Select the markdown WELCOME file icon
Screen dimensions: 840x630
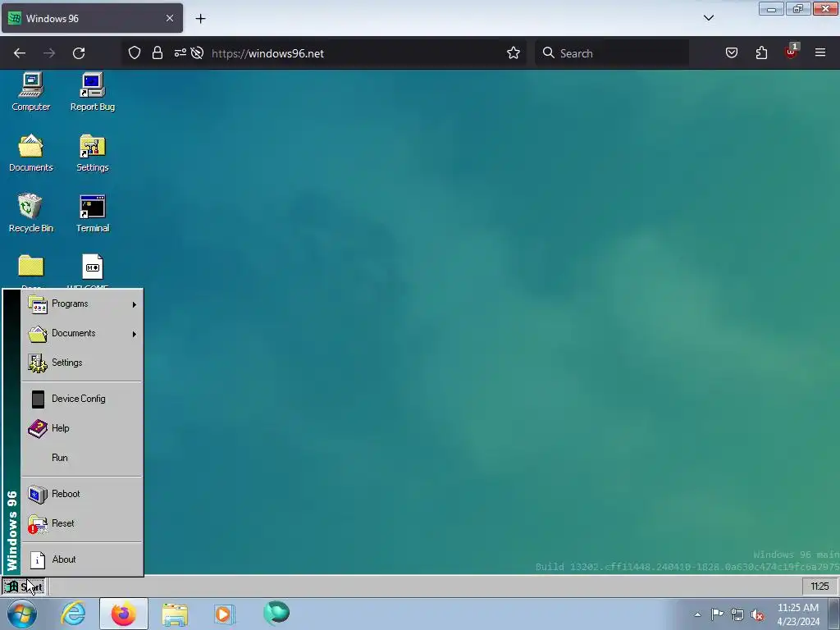coord(92,267)
